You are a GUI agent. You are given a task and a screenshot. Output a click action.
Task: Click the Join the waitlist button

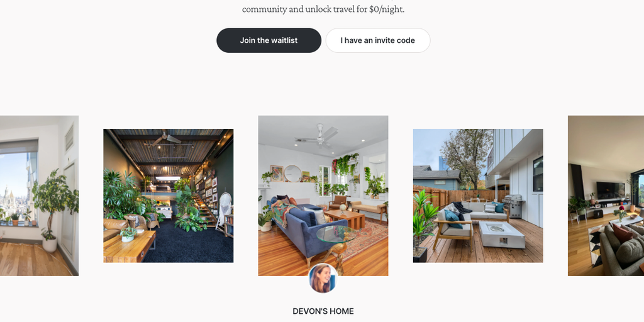tap(269, 40)
